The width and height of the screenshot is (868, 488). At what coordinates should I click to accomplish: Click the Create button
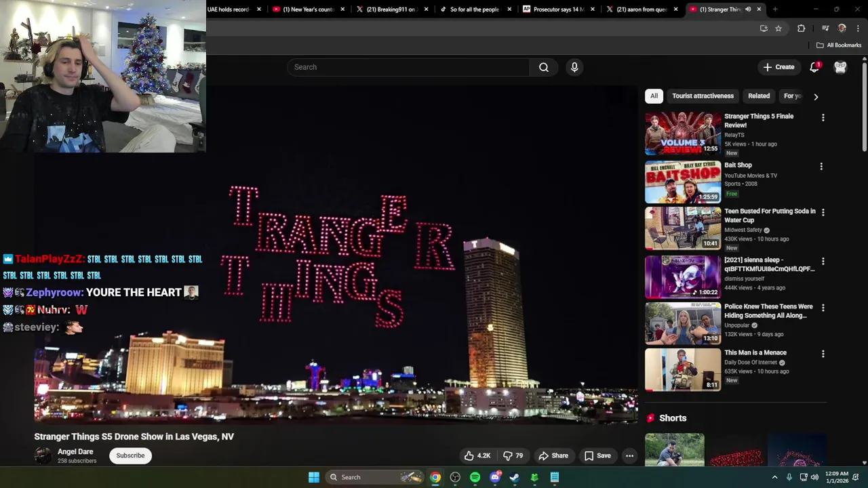[778, 67]
